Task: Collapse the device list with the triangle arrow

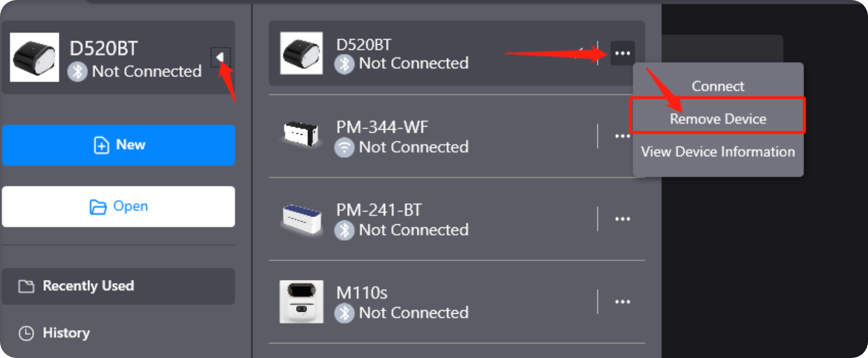Action: [x=221, y=57]
